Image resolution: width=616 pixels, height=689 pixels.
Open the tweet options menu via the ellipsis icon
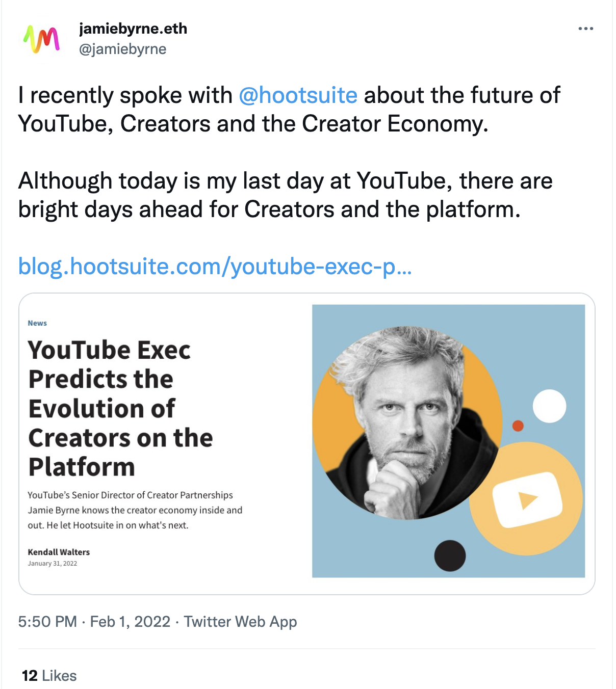tap(585, 29)
